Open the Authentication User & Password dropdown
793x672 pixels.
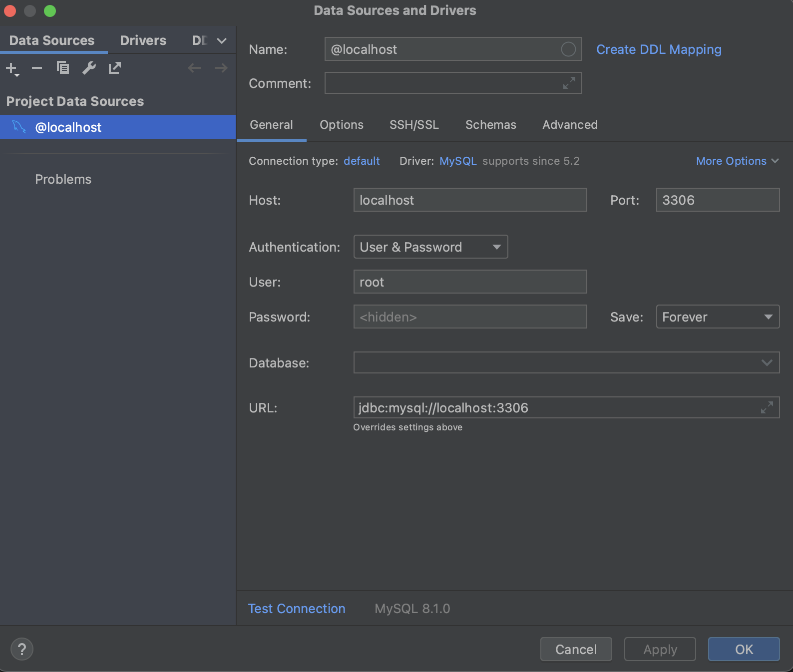tap(430, 247)
